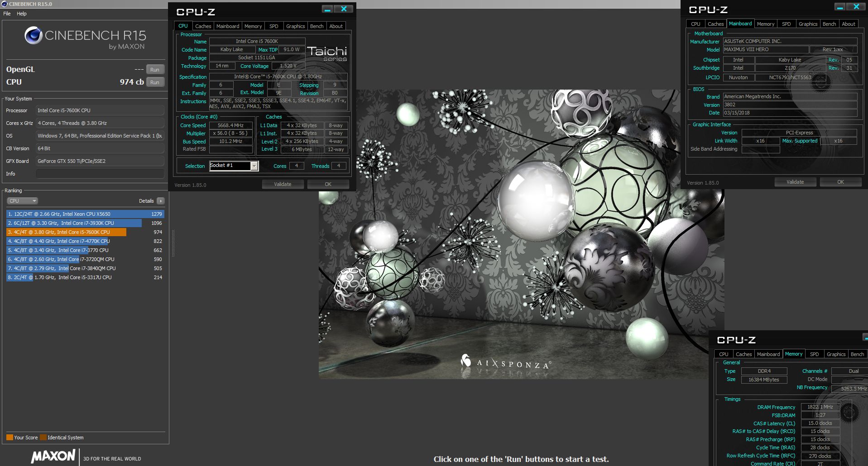Image resolution: width=868 pixels, height=466 pixels.
Task: Select ranking row Core i7-3720QM CPU
Action: click(x=85, y=259)
